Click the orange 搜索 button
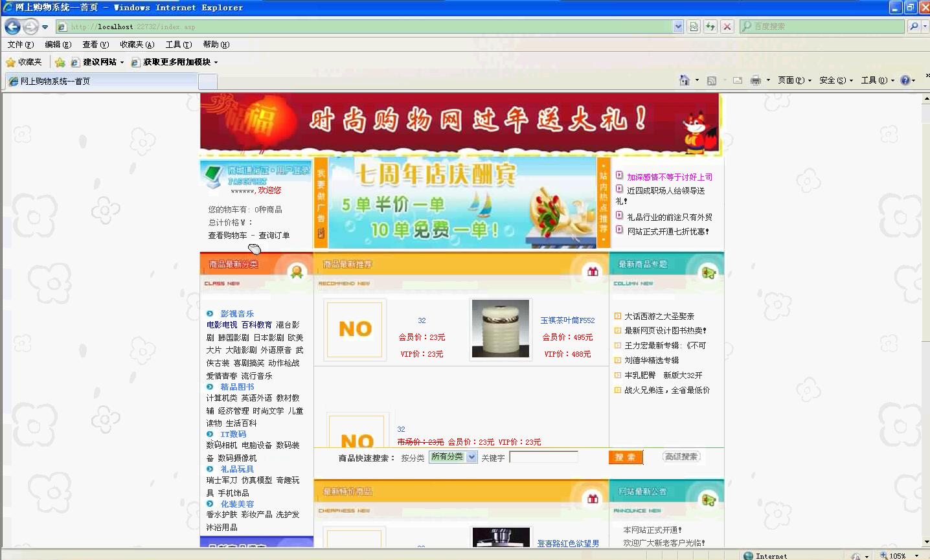930x560 pixels. 626,457
